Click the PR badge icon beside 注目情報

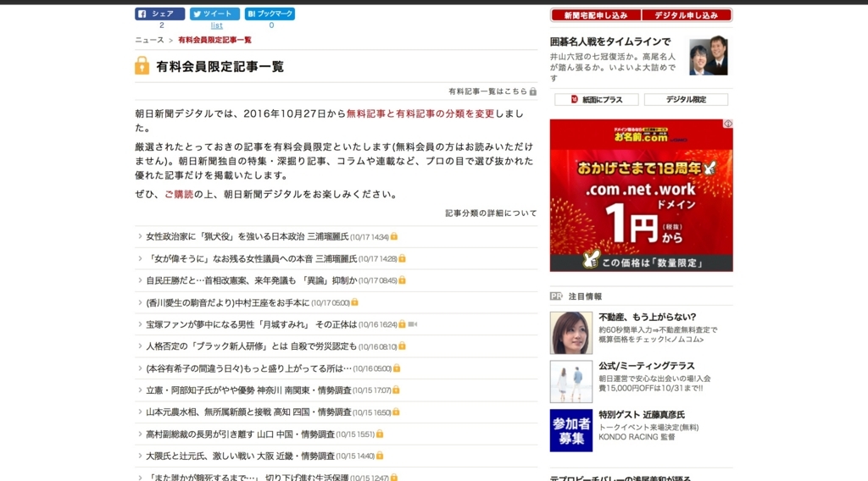556,296
